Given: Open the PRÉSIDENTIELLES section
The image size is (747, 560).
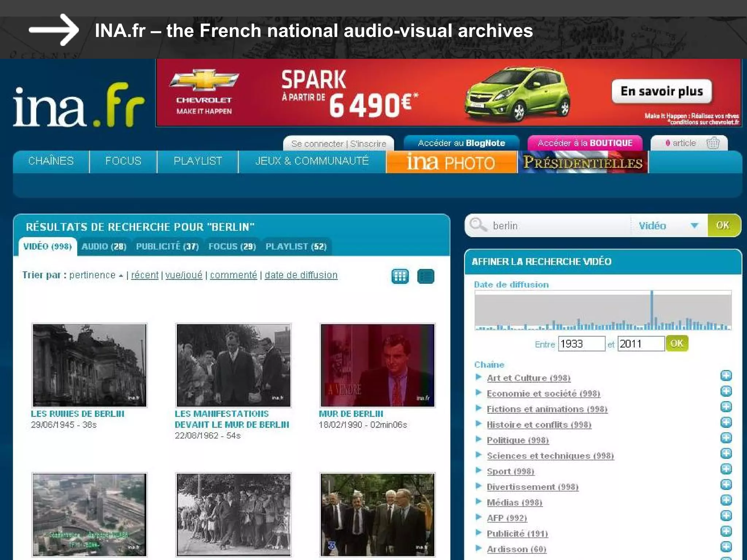Looking at the screenshot, I should [x=583, y=162].
